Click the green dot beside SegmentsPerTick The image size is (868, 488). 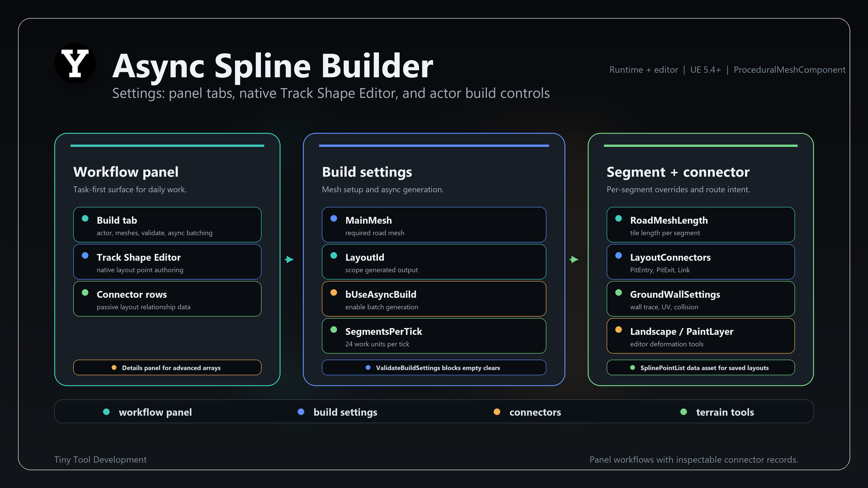click(334, 329)
